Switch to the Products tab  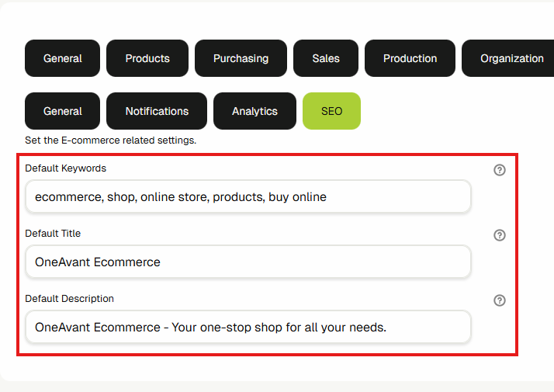[147, 58]
